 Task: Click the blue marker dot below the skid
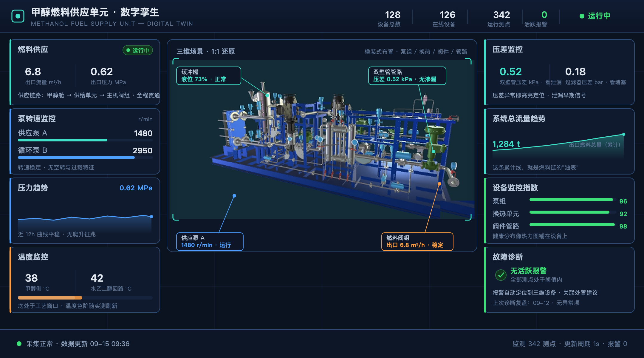pyautogui.click(x=234, y=196)
